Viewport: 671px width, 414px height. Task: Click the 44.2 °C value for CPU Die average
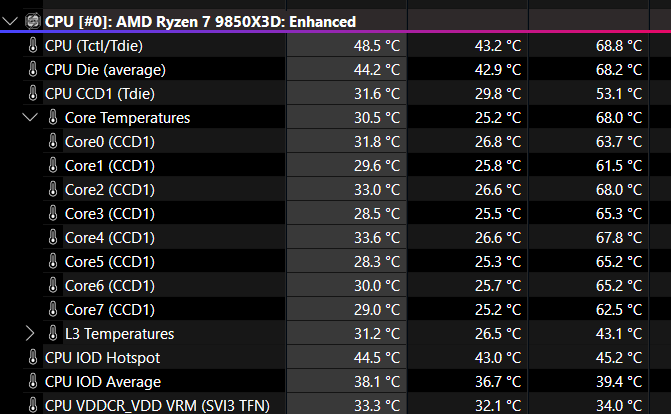[x=377, y=70]
